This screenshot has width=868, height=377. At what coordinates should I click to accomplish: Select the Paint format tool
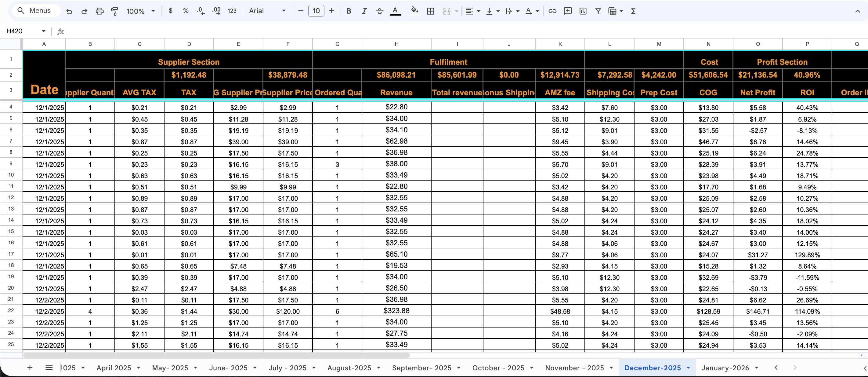[x=114, y=11]
